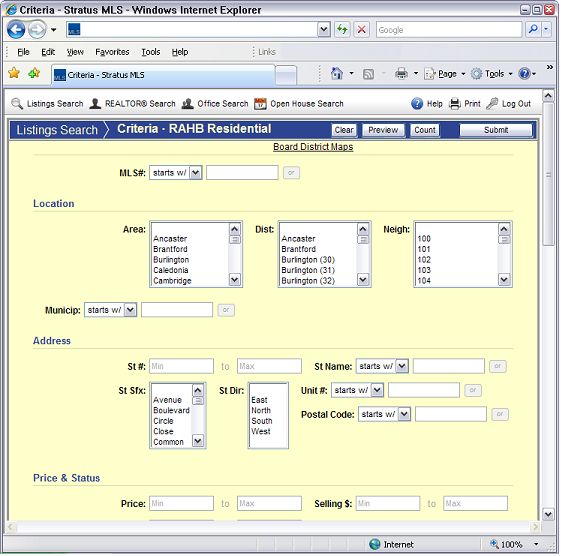
Task: Stop loading with the red X icon
Action: (x=361, y=29)
